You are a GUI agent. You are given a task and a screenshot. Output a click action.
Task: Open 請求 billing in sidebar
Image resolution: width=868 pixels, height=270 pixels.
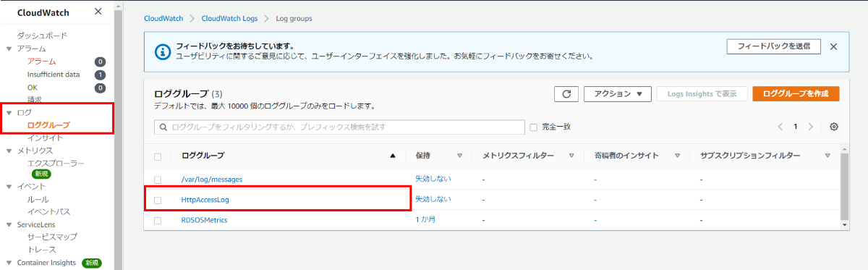click(34, 99)
